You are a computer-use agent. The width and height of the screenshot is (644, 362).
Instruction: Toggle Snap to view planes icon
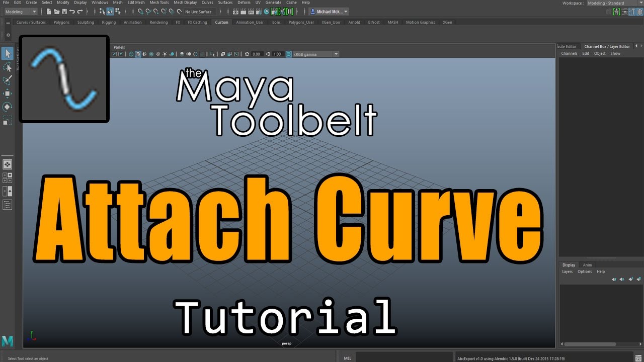172,12
